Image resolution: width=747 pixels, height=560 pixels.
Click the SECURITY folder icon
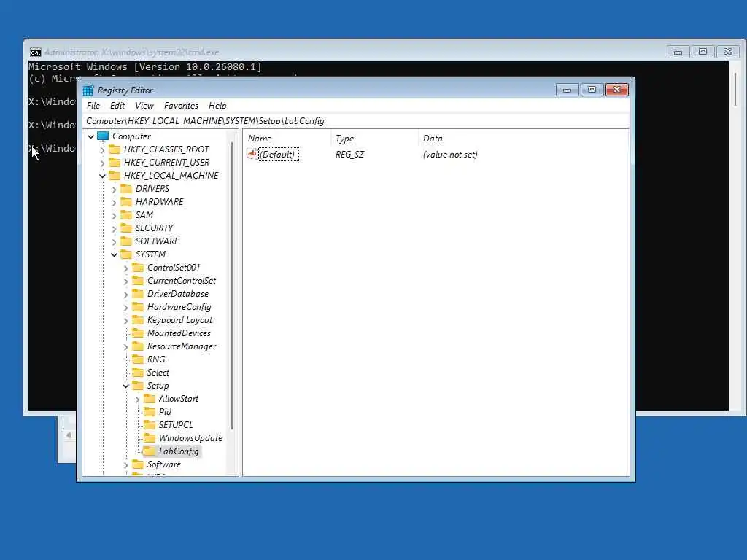pyautogui.click(x=126, y=227)
